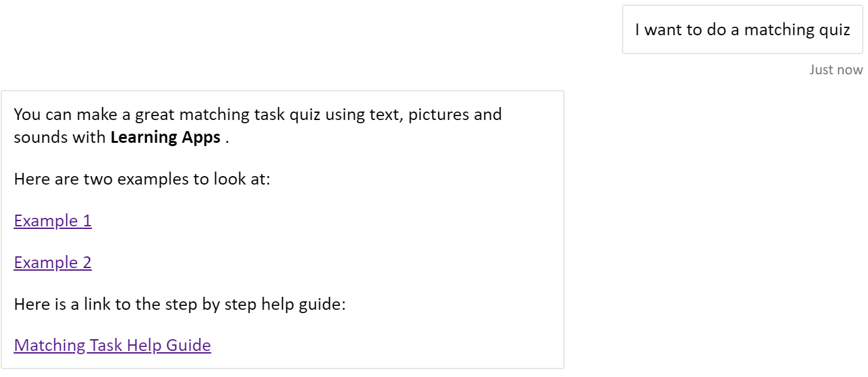Select the underlined Example 1 hyperlink text
Screen dimensions: 868x377
click(x=52, y=220)
